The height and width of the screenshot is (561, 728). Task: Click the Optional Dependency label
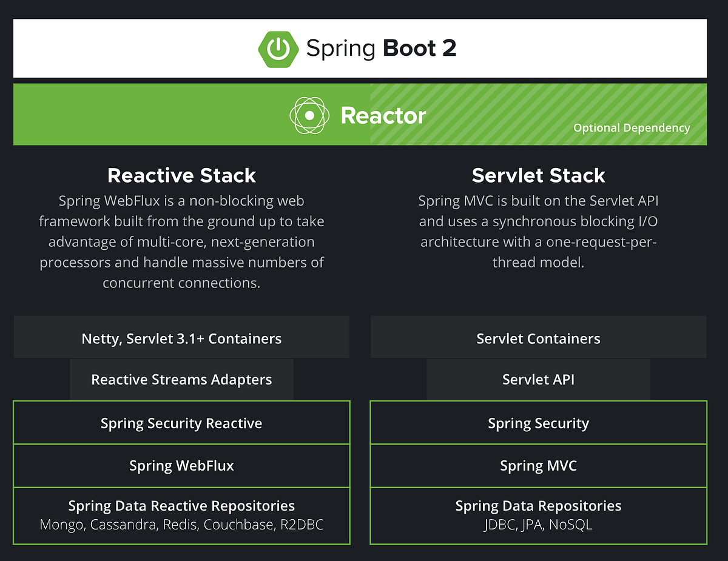pyautogui.click(x=632, y=128)
